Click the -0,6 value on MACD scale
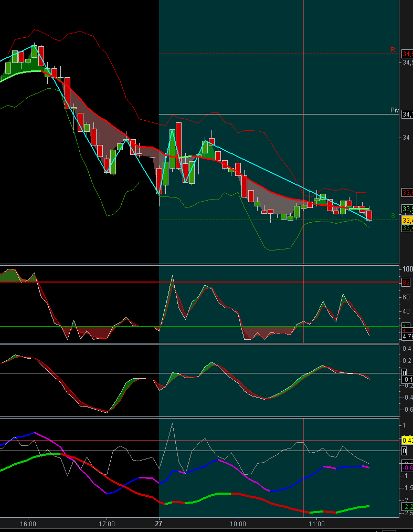This screenshot has height=532, width=413. point(407,410)
